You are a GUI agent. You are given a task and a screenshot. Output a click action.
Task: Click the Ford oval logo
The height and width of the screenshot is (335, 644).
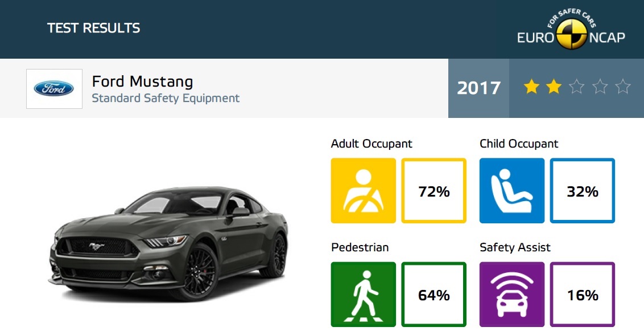pyautogui.click(x=54, y=88)
